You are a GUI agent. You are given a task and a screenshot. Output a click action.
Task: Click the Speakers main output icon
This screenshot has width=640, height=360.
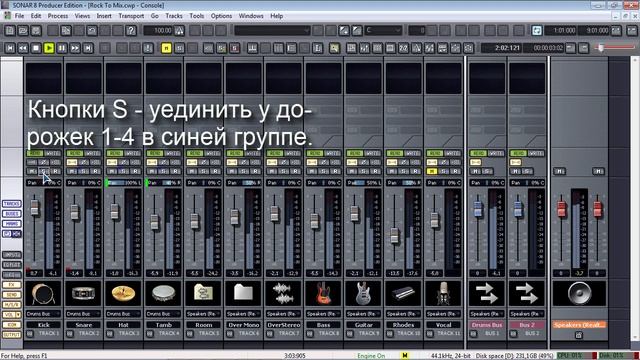(x=579, y=293)
